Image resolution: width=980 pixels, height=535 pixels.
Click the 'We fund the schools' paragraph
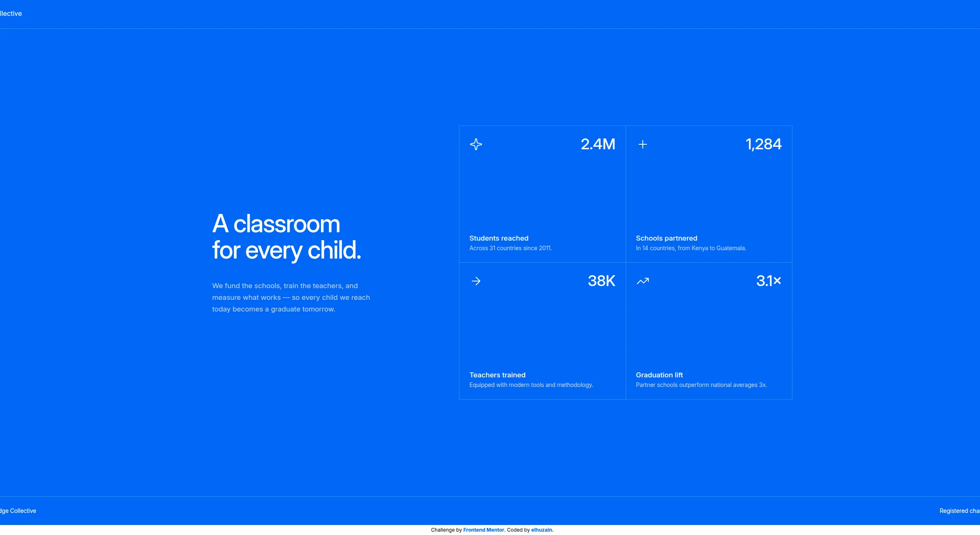[291, 297]
